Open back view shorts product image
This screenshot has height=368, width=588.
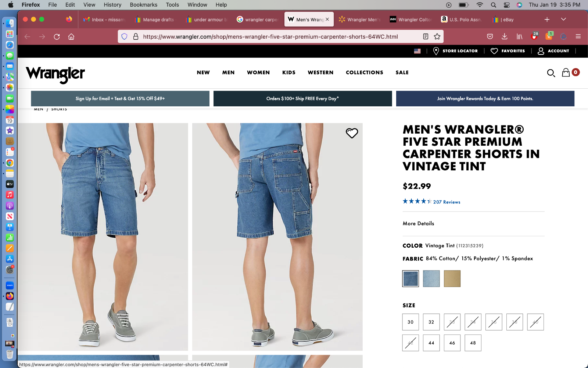coord(277,237)
